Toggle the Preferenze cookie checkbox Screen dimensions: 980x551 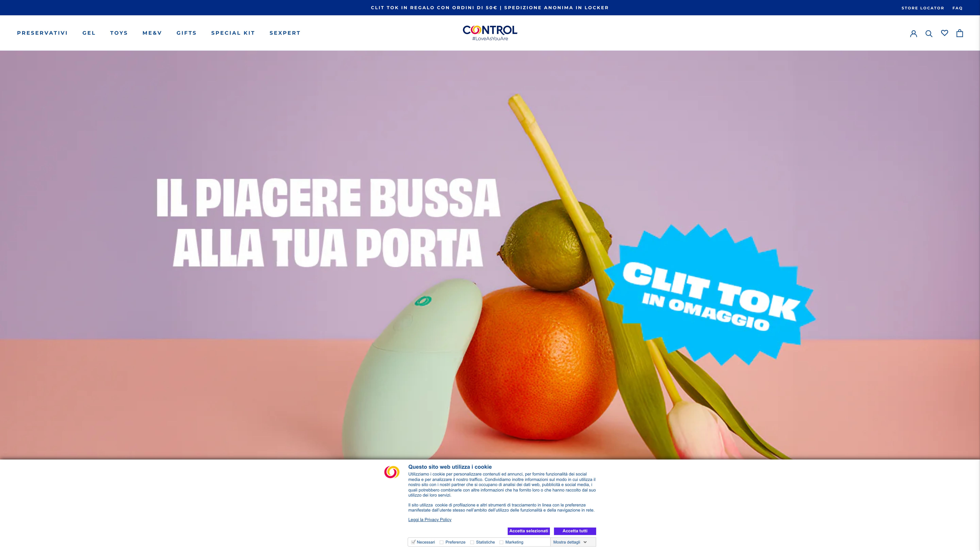pos(441,542)
